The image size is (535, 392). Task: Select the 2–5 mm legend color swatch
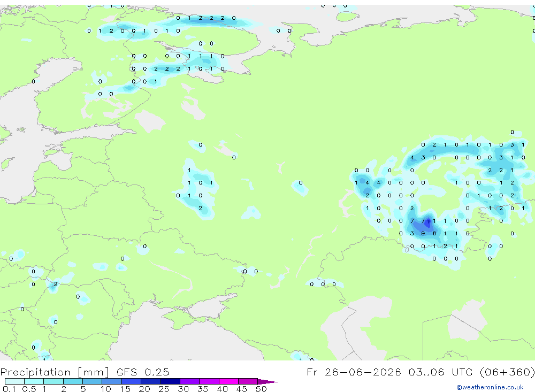coord(73,381)
